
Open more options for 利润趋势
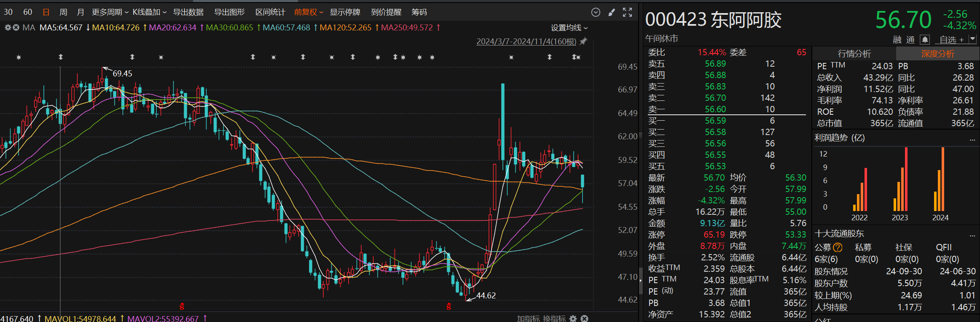(972, 139)
